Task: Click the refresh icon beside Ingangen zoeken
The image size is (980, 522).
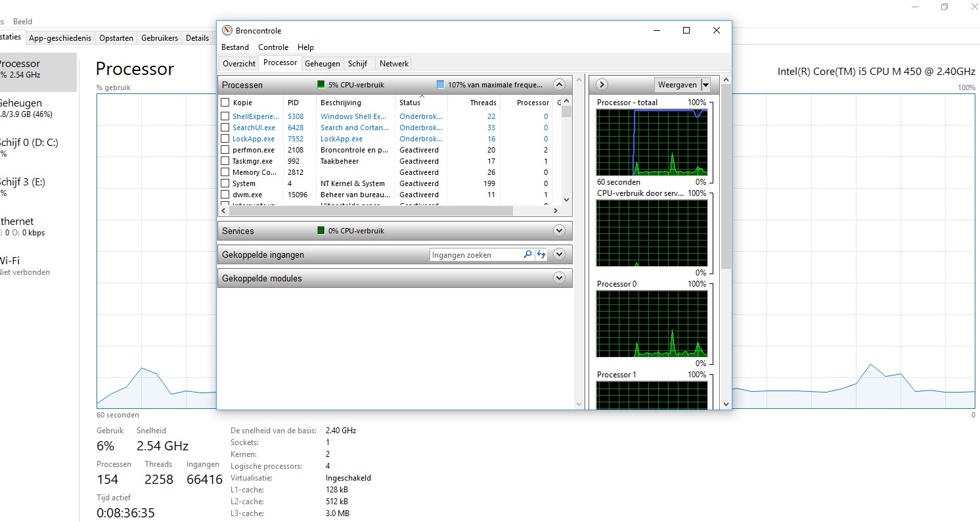Action: (x=541, y=255)
